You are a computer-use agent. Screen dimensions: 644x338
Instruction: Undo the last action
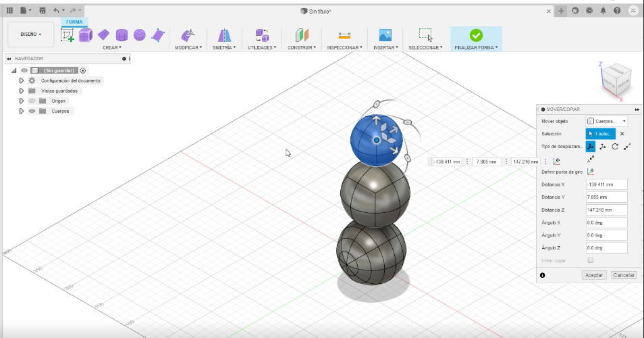(x=56, y=10)
